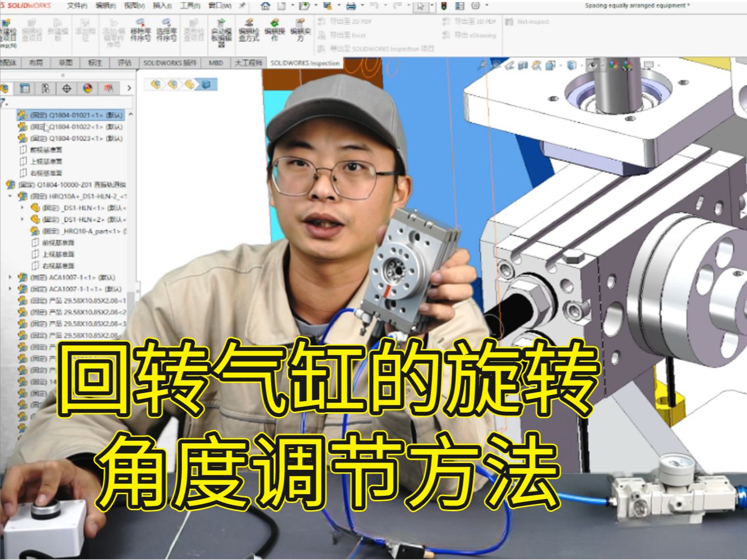Open the DisplayManager color ball tab
This screenshot has width=747, height=560.
click(x=88, y=89)
